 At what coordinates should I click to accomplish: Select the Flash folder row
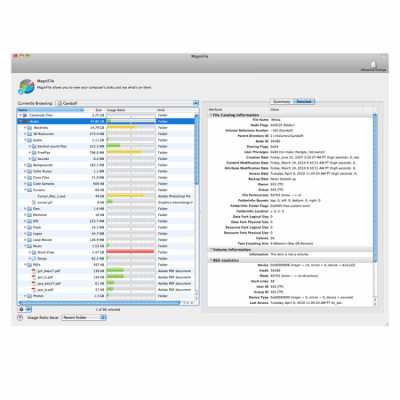[106, 227]
